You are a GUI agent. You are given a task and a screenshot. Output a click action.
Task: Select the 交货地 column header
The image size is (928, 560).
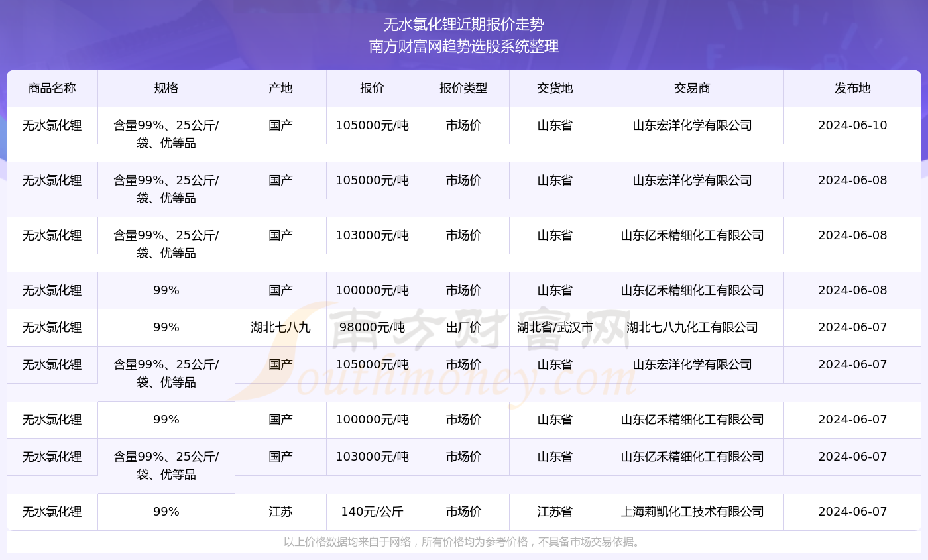pyautogui.click(x=555, y=89)
